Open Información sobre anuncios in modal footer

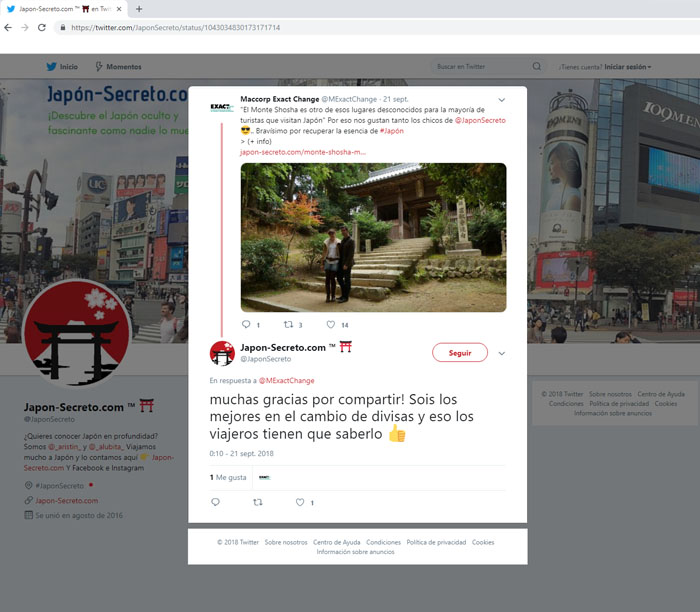(x=356, y=552)
